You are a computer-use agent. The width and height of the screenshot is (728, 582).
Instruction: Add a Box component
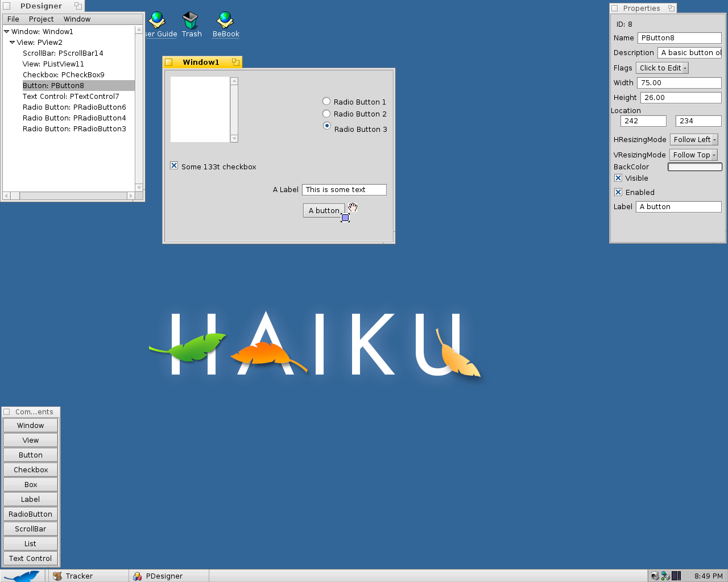(x=31, y=484)
